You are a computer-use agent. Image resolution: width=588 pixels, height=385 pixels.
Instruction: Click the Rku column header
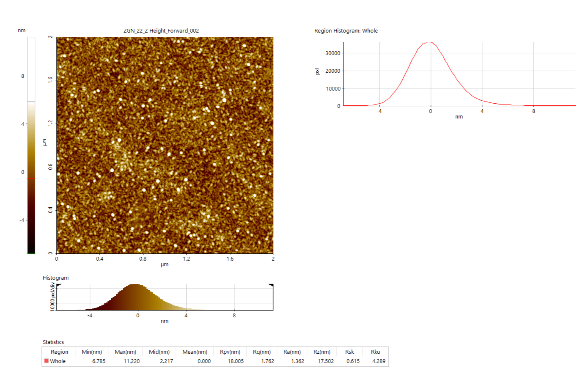tap(375, 352)
